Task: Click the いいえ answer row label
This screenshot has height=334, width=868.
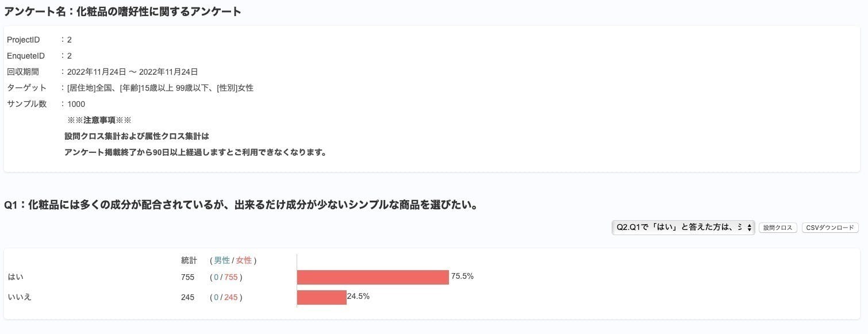Action: [x=19, y=297]
